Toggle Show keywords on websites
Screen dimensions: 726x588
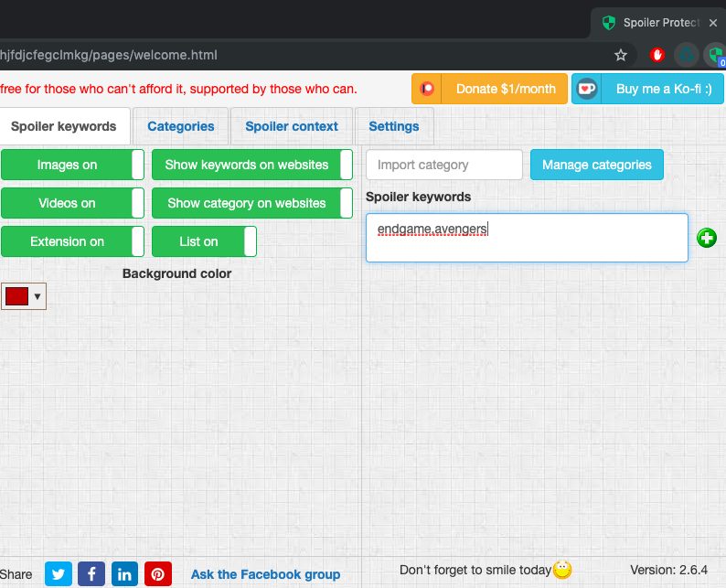(x=251, y=165)
